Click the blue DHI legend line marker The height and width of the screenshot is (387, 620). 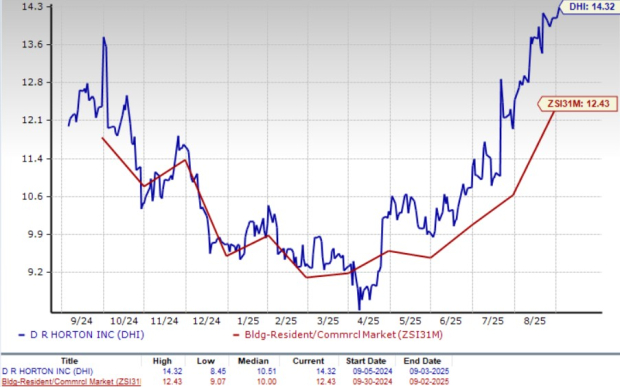pyautogui.click(x=22, y=335)
